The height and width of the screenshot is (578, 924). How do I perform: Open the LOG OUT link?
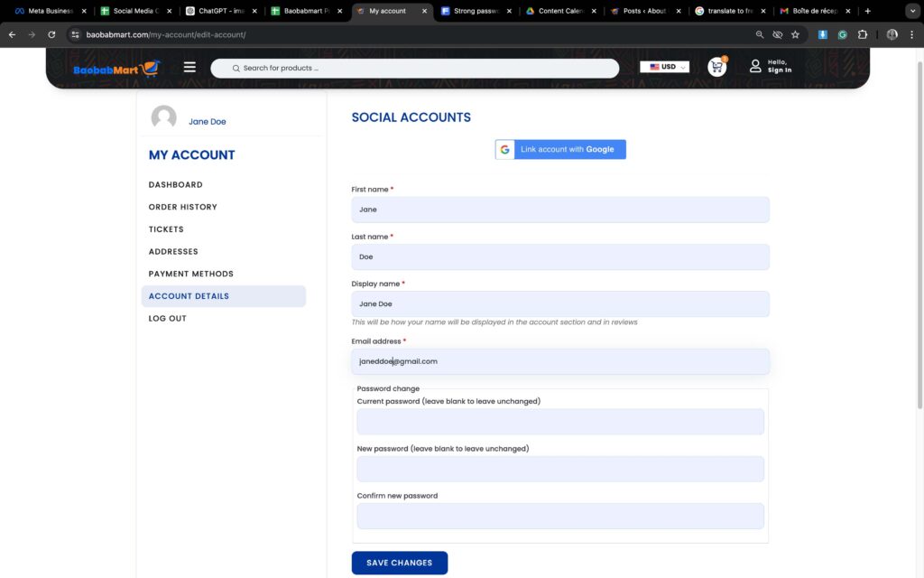tap(167, 318)
